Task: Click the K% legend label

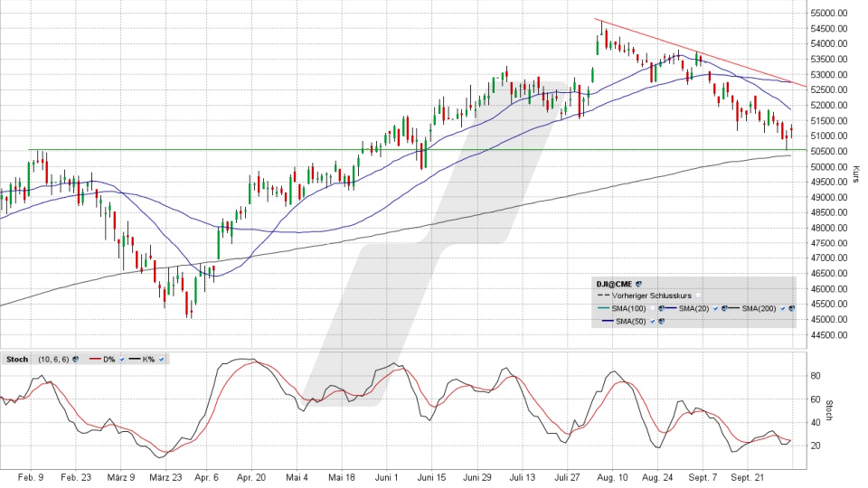Action: pos(148,359)
